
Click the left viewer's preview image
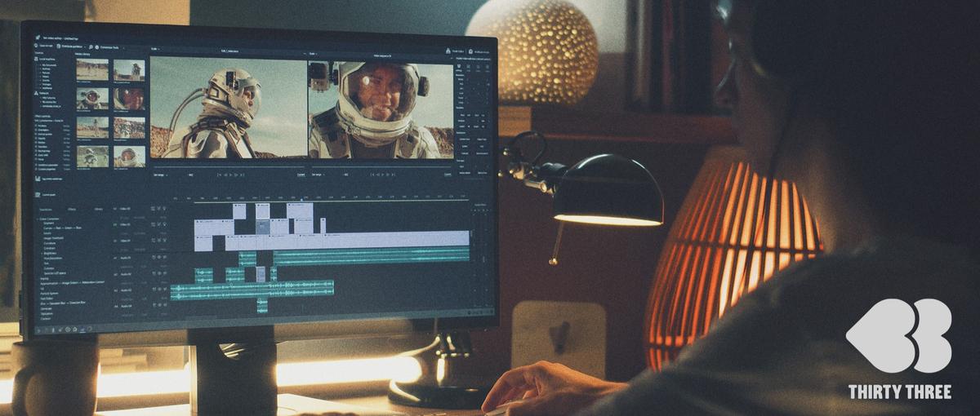pyautogui.click(x=228, y=108)
